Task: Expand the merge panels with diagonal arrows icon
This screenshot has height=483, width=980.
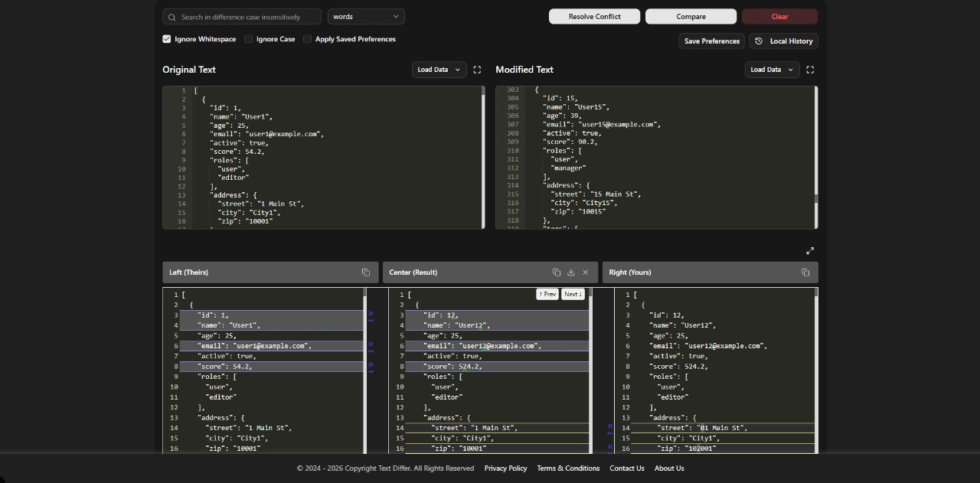Action: (810, 250)
